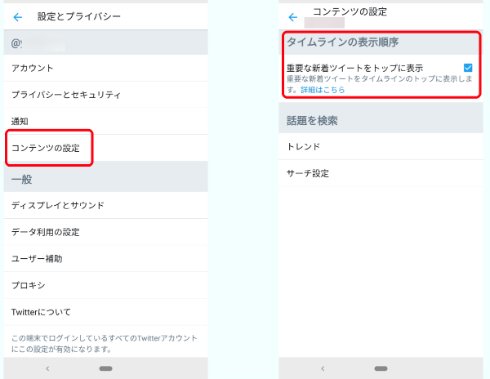Tap back arrow on 設定とプライバシー screen

coord(18,17)
